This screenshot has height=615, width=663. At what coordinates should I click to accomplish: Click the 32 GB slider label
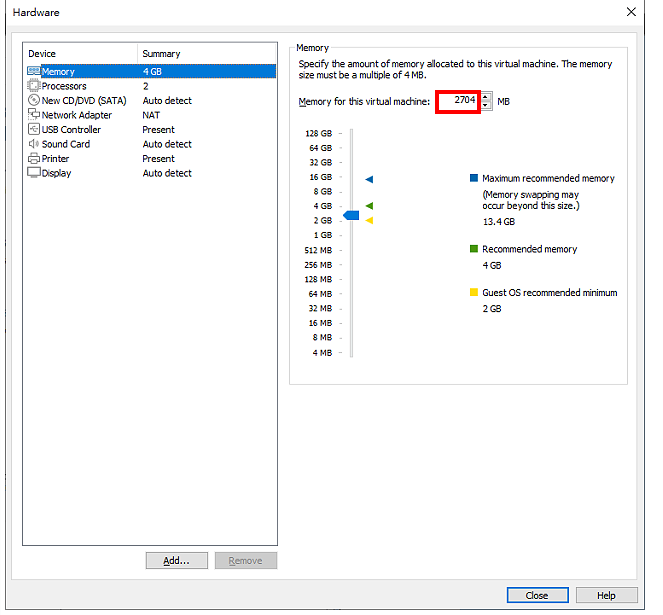321,162
